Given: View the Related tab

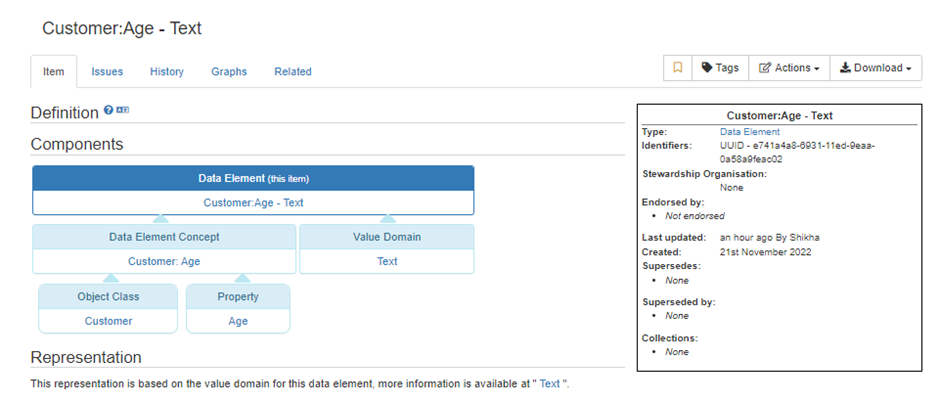Looking at the screenshot, I should [293, 72].
